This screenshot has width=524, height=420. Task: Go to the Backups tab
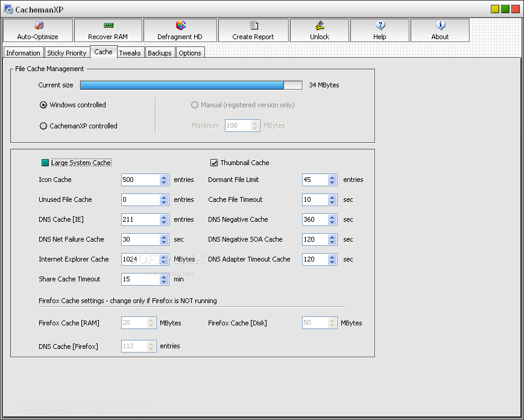point(160,53)
